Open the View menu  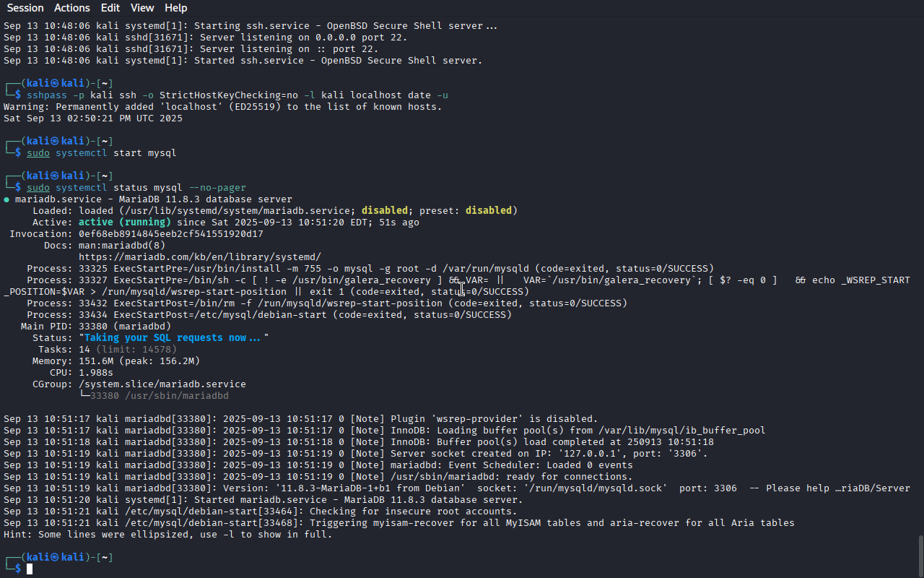[142, 8]
